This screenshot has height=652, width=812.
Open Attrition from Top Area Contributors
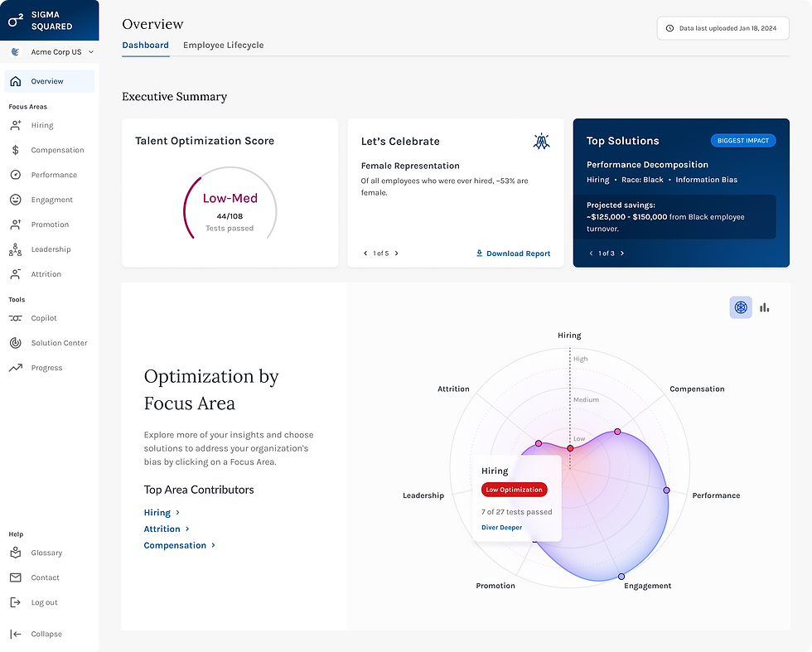point(163,529)
